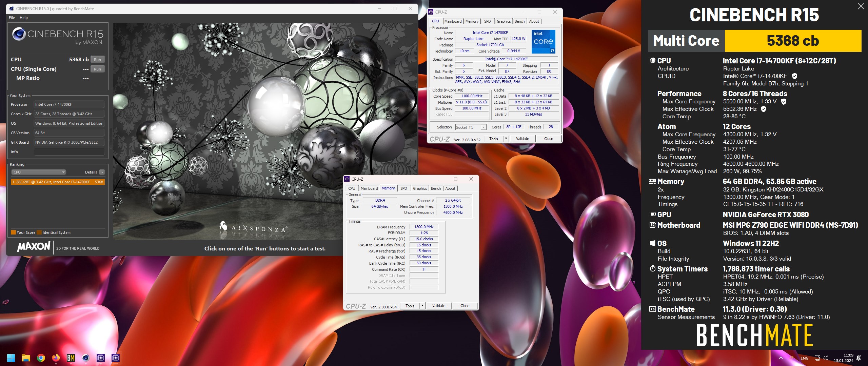Open the File menu in Cinebench

click(x=12, y=18)
